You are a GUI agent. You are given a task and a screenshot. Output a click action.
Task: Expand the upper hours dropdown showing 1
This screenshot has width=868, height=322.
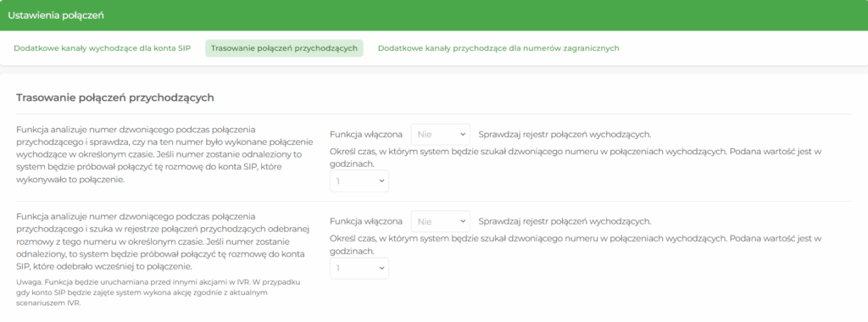point(359,181)
